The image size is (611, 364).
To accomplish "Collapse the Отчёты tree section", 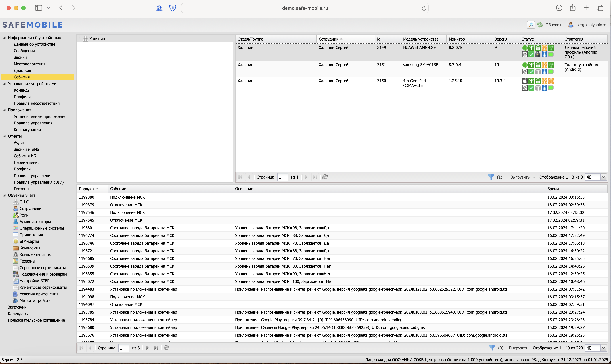I will 4,136.
